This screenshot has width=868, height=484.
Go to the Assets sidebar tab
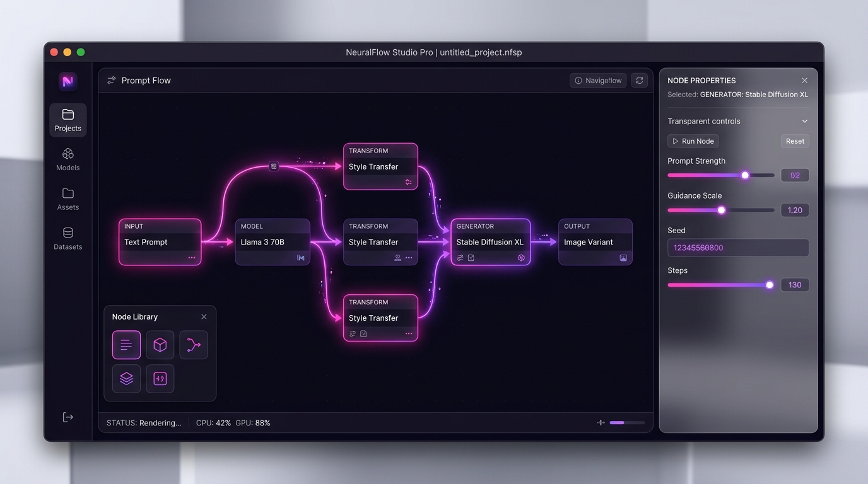[x=68, y=199]
